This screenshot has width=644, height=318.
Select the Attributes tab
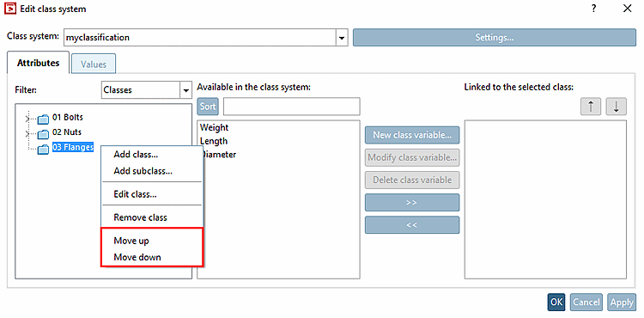38,63
